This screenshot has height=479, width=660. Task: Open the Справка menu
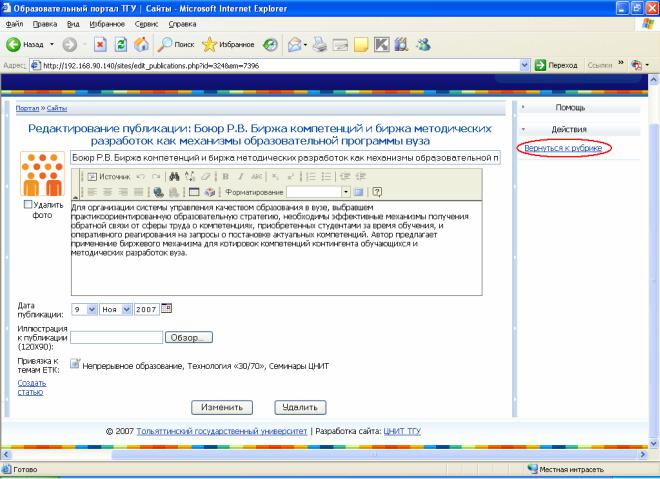[x=182, y=24]
